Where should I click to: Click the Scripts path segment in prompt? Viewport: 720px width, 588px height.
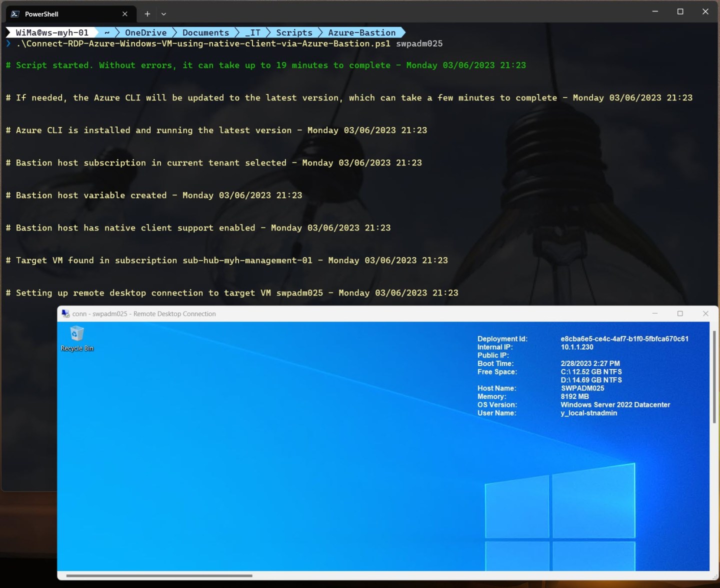pyautogui.click(x=294, y=32)
